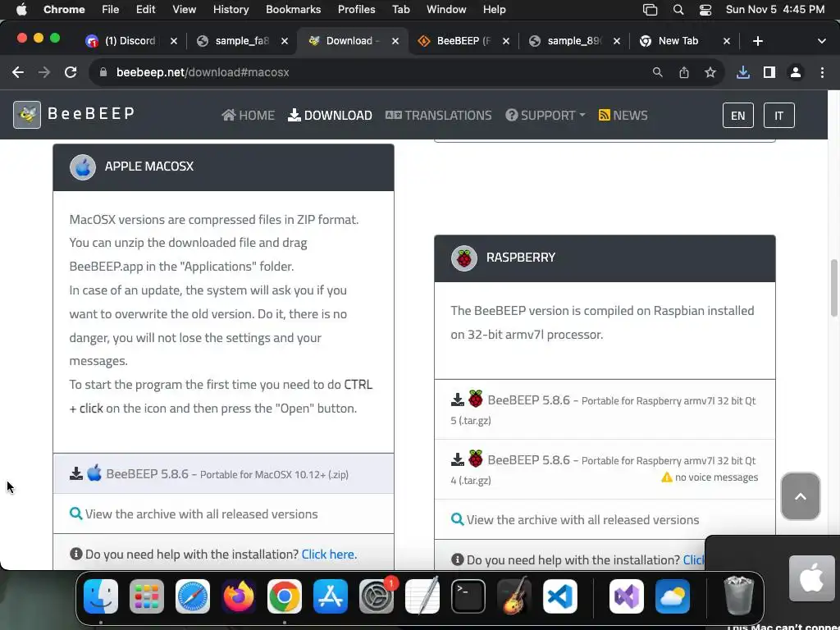Click the page vertical scrollbar thumb
Image resolution: width=840 pixels, height=630 pixels.
833,288
